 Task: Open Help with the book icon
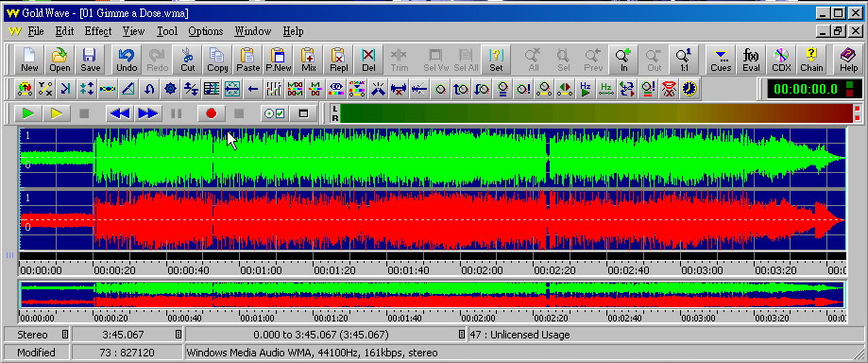pos(848,60)
